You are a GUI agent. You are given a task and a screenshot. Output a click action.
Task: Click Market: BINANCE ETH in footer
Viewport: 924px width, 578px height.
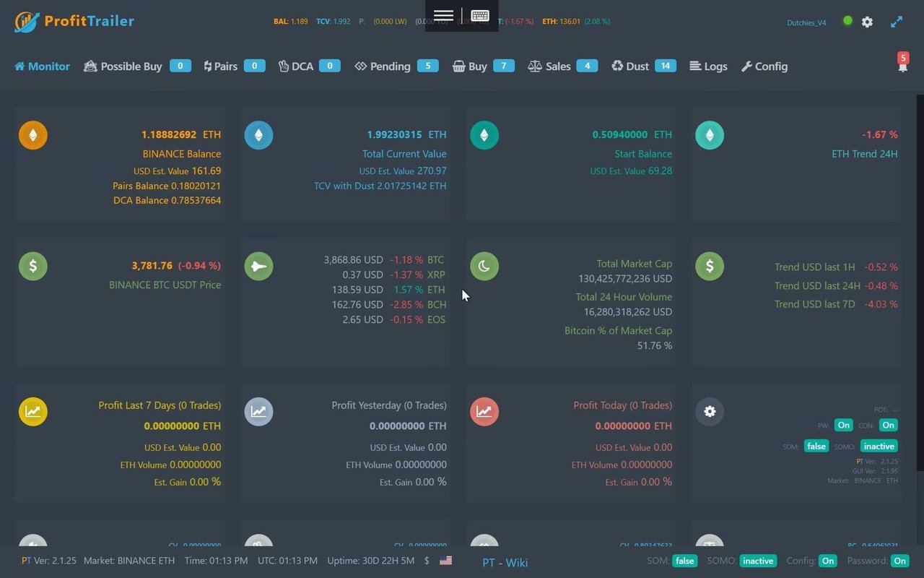(x=129, y=561)
